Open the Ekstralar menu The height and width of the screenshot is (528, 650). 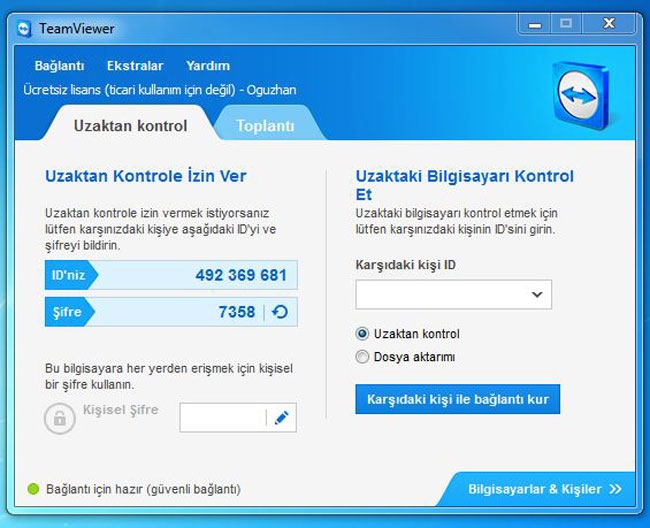pos(135,65)
